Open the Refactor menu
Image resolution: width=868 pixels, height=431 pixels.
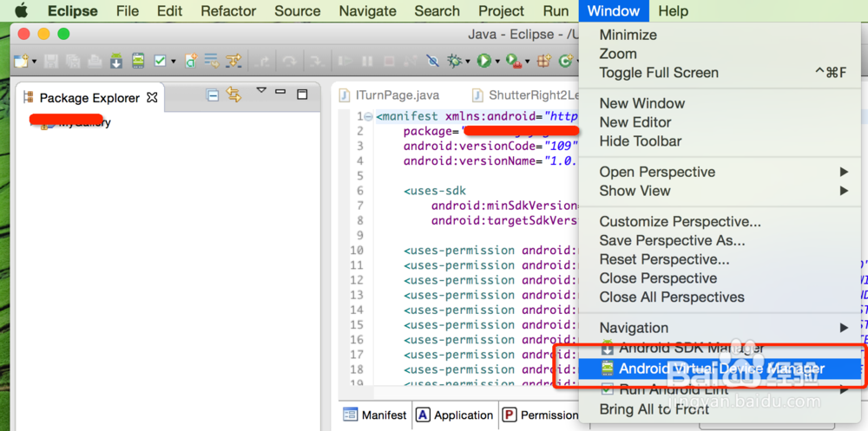point(228,11)
